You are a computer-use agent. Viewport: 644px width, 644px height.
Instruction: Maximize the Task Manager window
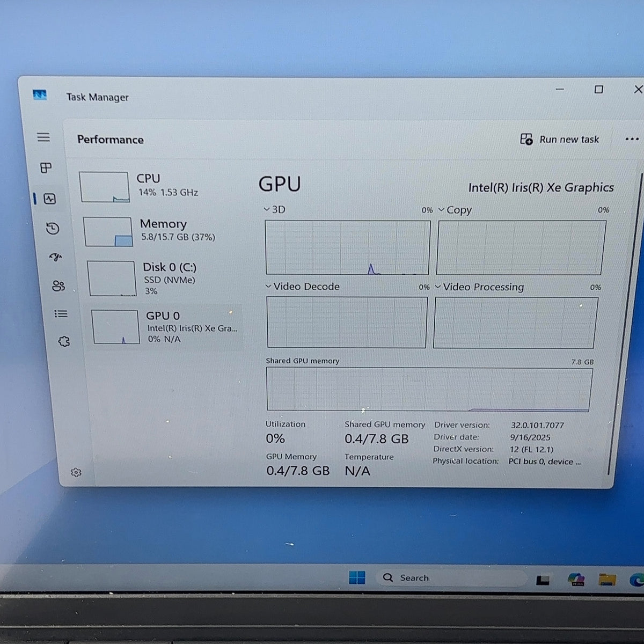click(x=599, y=89)
